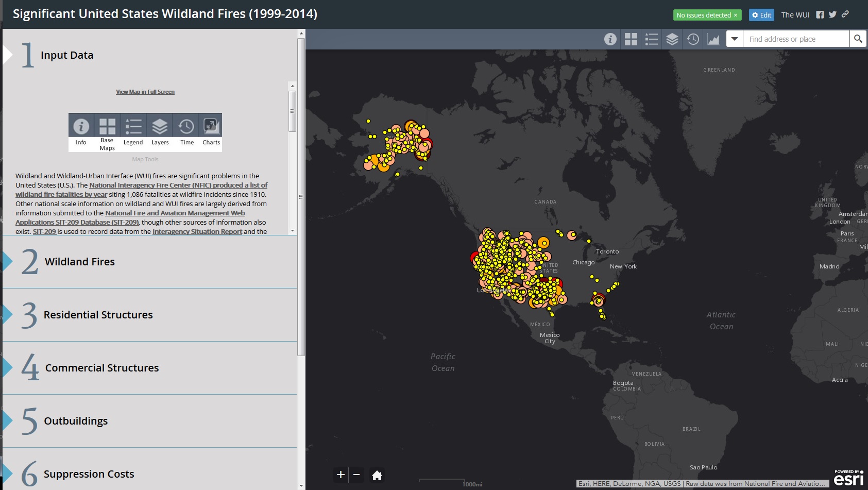
Task: Open the Charts tool in map toolbar
Action: click(713, 39)
